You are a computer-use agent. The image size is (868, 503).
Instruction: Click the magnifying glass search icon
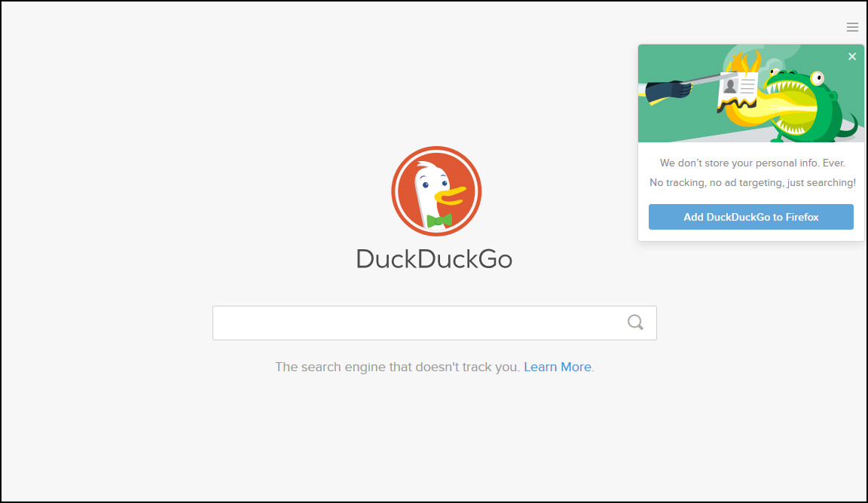(635, 322)
